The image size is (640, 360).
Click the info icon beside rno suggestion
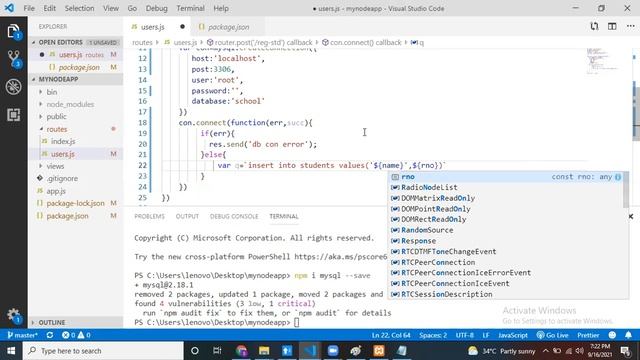(618, 177)
